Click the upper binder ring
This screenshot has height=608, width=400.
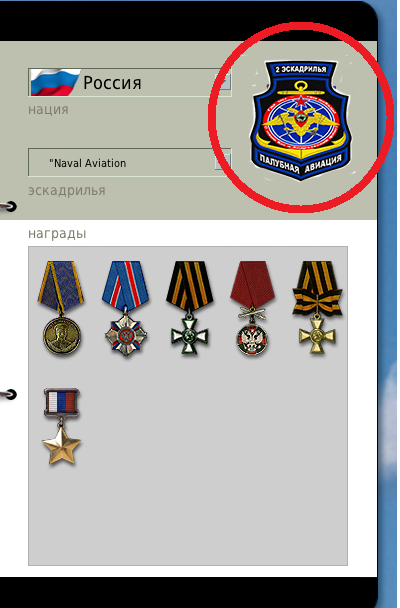(x=9, y=206)
